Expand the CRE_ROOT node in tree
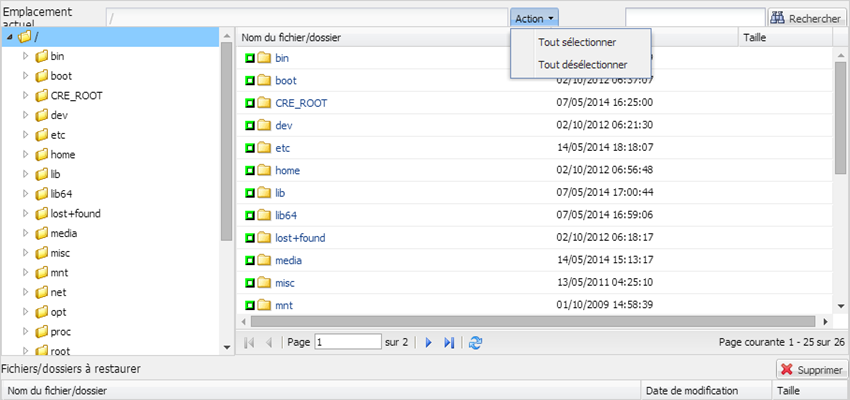Screen dimensions: 850x400 [25, 95]
